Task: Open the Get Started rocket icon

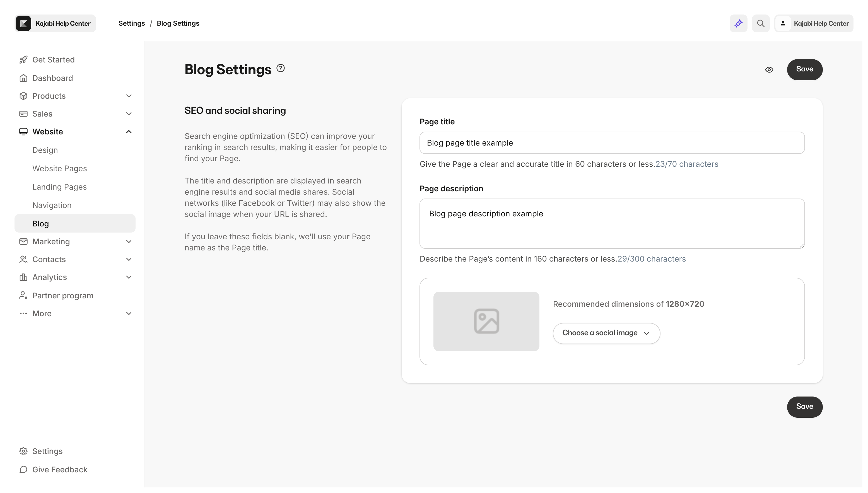Action: click(x=23, y=60)
